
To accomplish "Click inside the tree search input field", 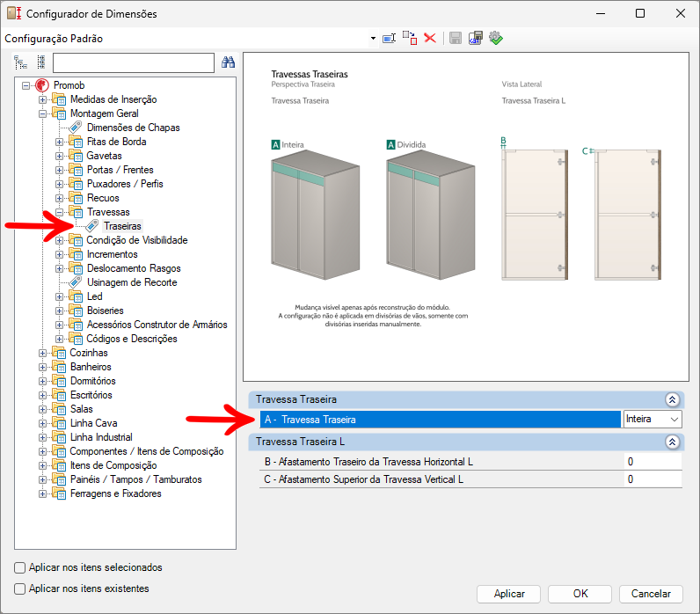I will pyautogui.click(x=134, y=63).
